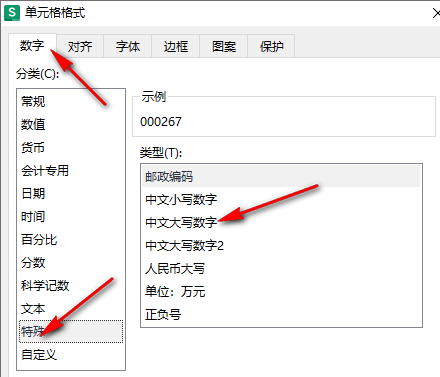The width and height of the screenshot is (440, 377).
Task: Open the 字体 tab
Action: [128, 46]
